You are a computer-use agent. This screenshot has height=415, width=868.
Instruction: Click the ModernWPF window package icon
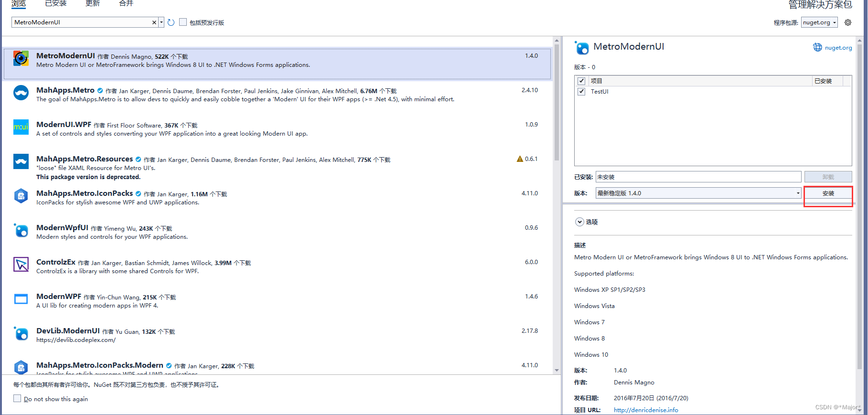(x=21, y=299)
